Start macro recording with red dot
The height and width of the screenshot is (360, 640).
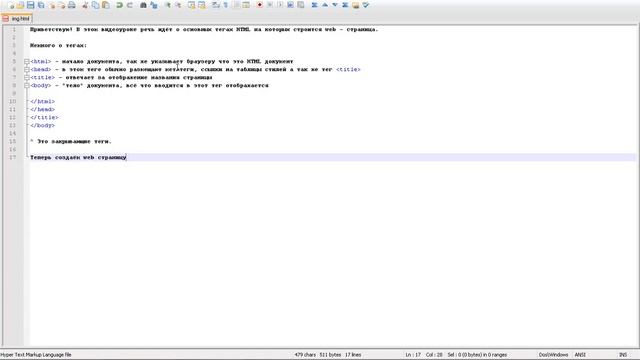pyautogui.click(x=260, y=5)
